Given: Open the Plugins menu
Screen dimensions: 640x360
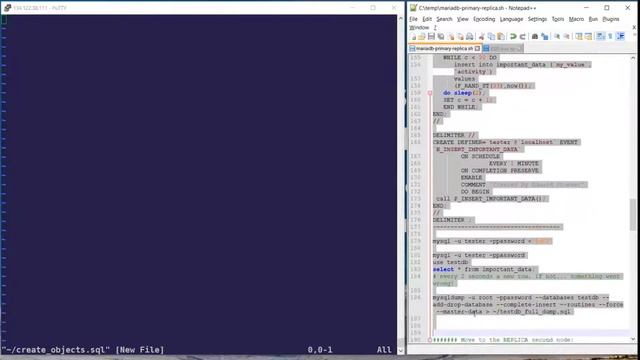Looking at the screenshot, I should (611, 19).
